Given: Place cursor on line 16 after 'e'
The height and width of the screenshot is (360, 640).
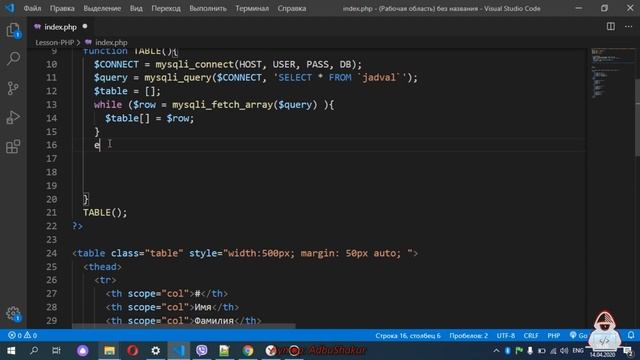Looking at the screenshot, I should click(x=100, y=145).
